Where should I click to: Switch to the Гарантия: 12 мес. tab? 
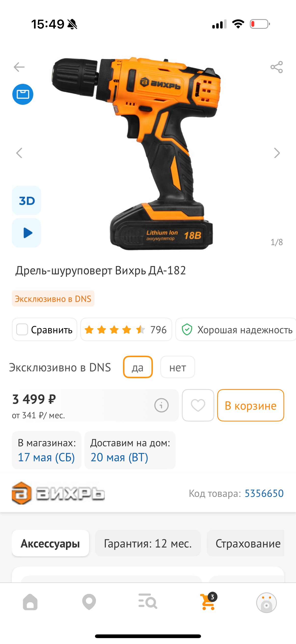pyautogui.click(x=148, y=543)
